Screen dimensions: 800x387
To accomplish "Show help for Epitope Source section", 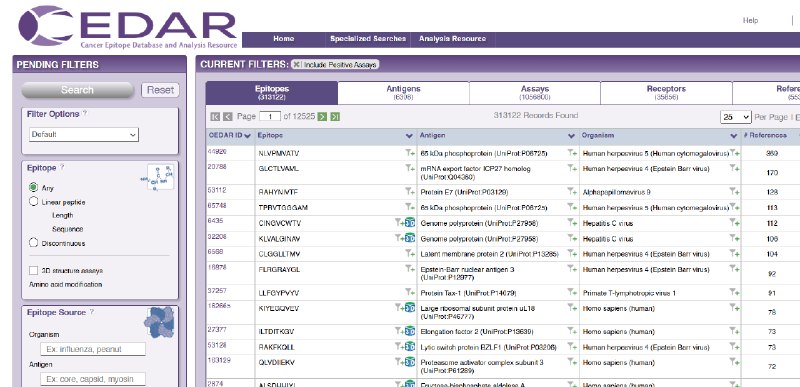I will 92,312.
